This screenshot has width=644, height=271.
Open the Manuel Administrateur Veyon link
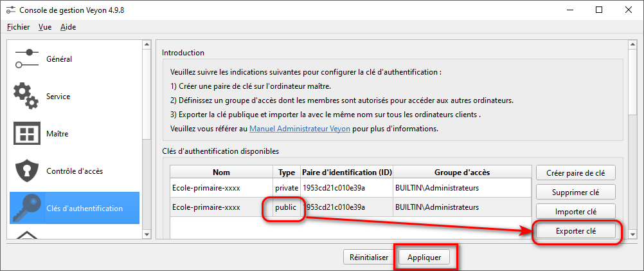click(x=300, y=129)
